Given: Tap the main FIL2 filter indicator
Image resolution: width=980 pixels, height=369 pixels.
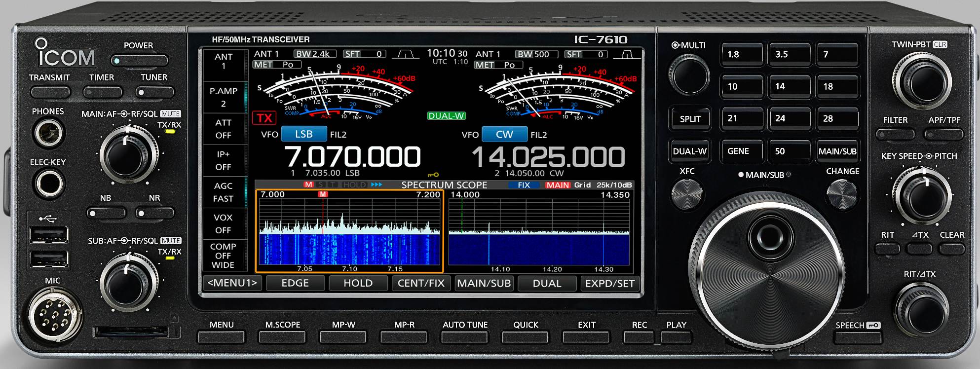Looking at the screenshot, I should tap(339, 135).
